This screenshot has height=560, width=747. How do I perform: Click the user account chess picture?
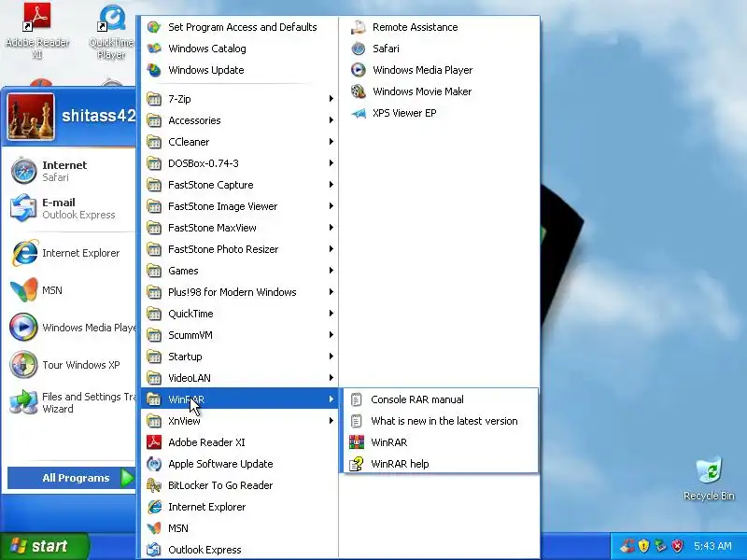[x=31, y=117]
